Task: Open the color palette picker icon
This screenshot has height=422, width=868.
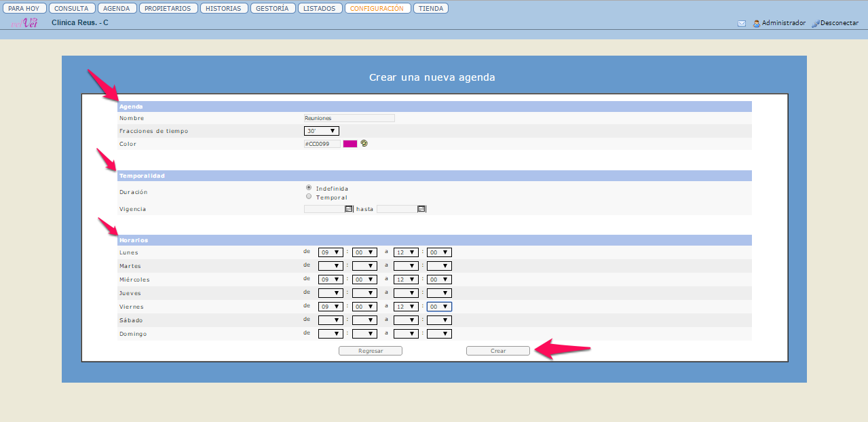Action: [364, 144]
